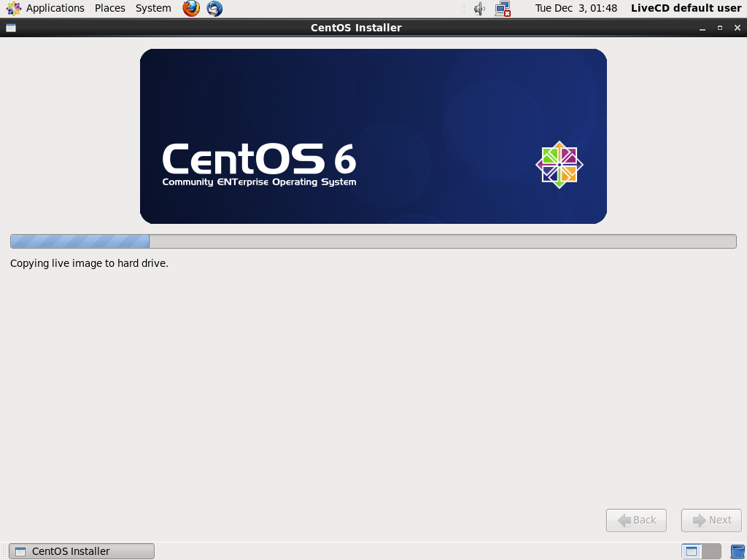Click the disabled Back button
The height and width of the screenshot is (560, 747).
(x=635, y=520)
